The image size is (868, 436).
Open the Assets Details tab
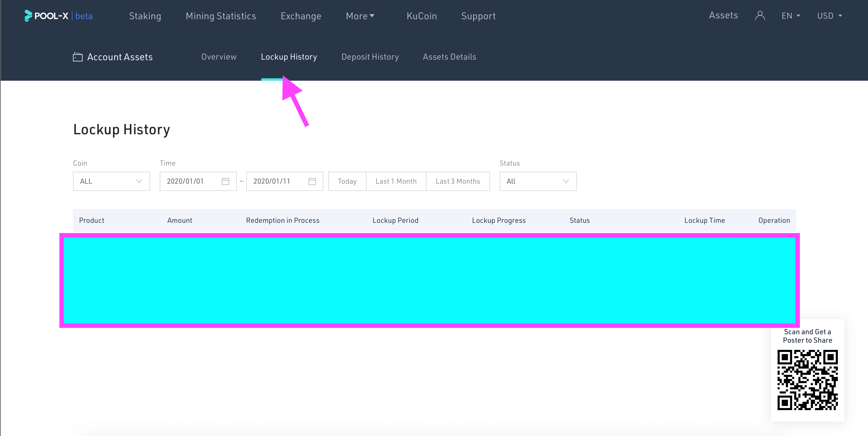point(449,57)
